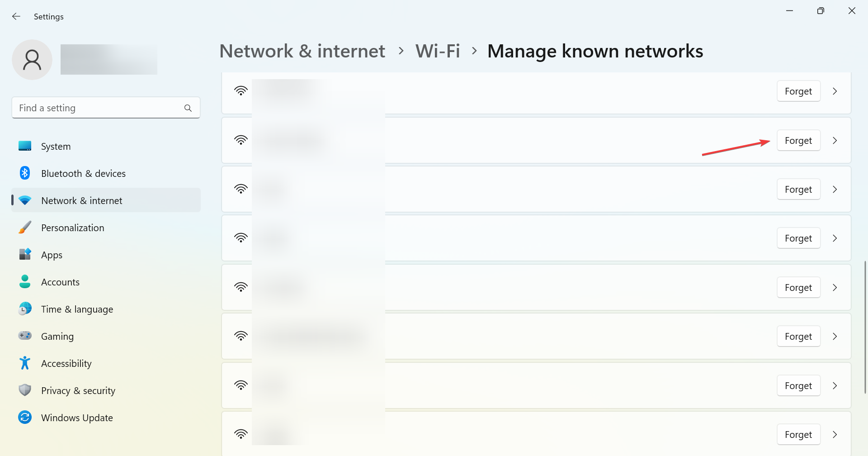This screenshot has width=868, height=456.
Task: Open the System settings category
Action: point(56,147)
